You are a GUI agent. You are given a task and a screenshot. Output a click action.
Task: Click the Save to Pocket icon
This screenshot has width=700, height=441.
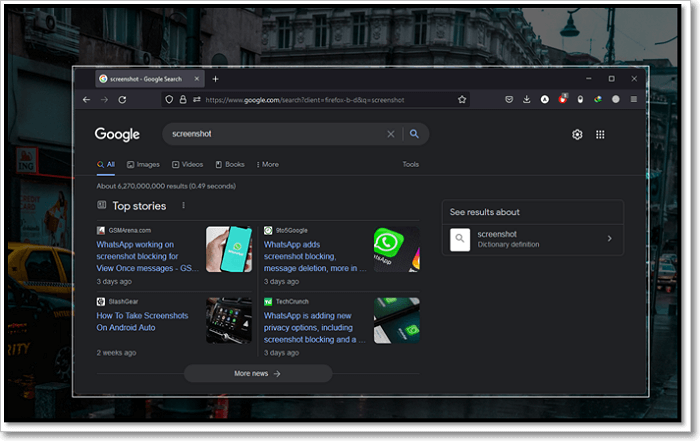tap(509, 100)
